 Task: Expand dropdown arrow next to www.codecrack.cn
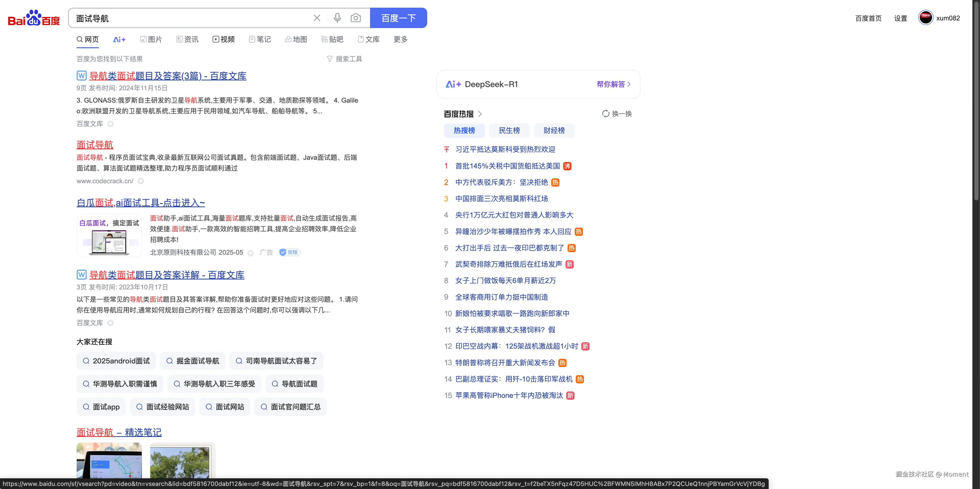pyautogui.click(x=141, y=181)
